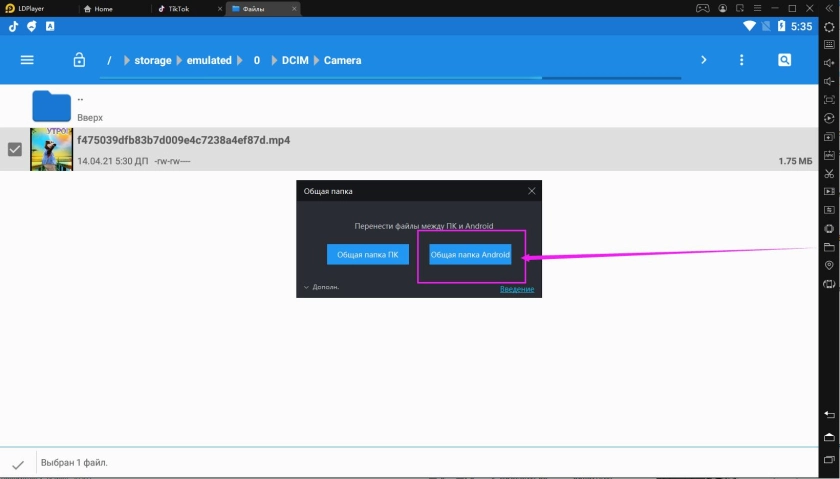Open the file manager search
This screenshot has height=479, width=840.
785,60
